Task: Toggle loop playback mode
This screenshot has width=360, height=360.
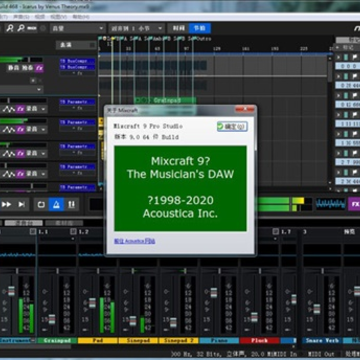Action: click(x=41, y=204)
